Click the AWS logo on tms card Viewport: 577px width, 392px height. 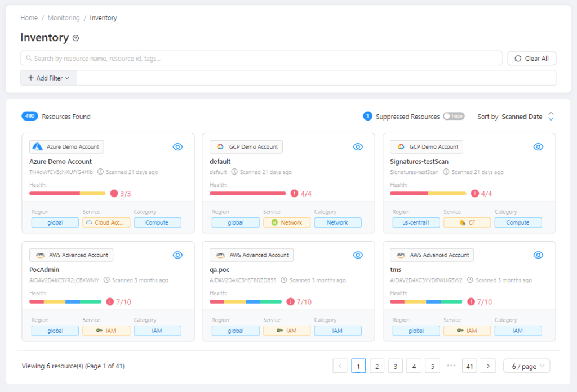401,255
